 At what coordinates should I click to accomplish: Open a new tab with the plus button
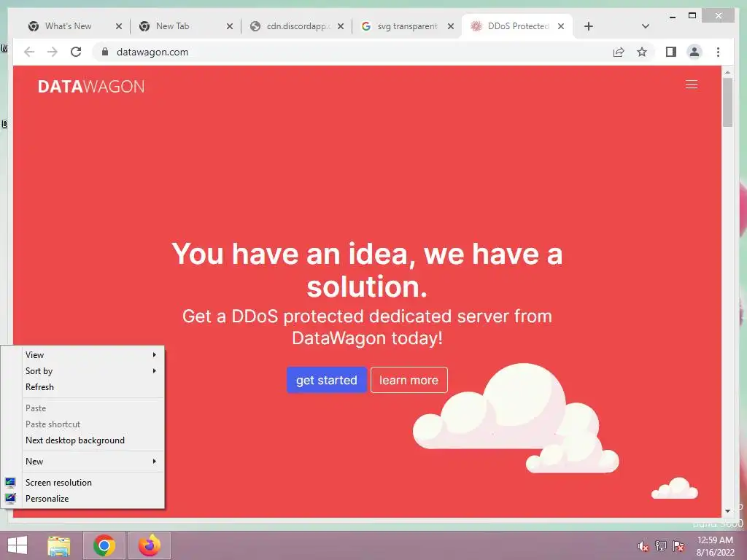(x=589, y=26)
